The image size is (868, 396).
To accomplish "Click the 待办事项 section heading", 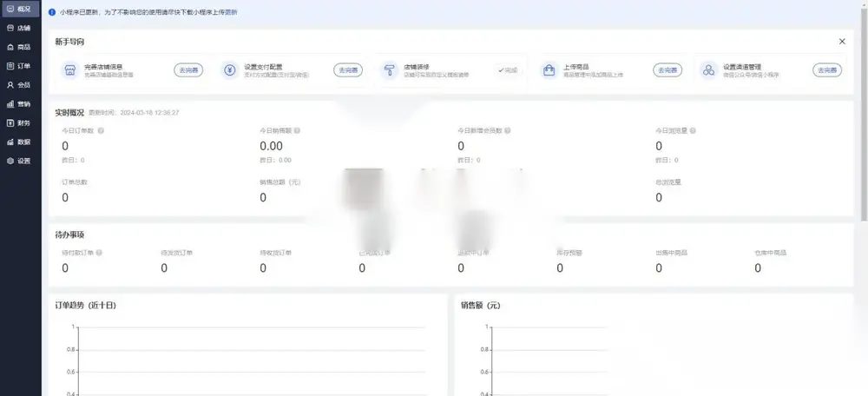I will [x=69, y=234].
